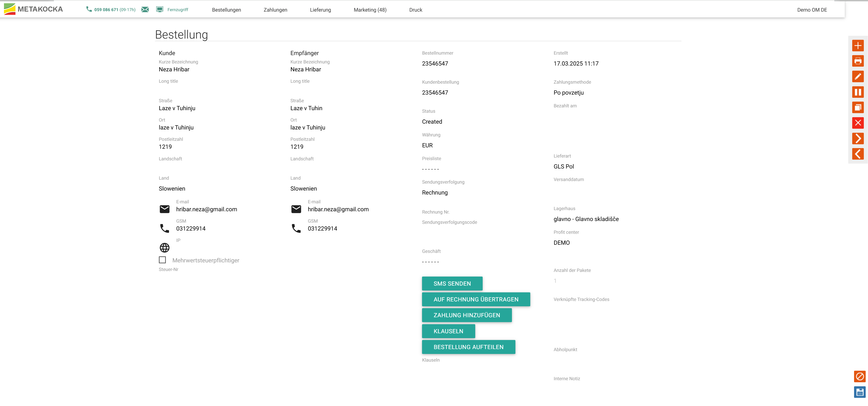Go to next order with right chevron
This screenshot has height=406, width=868.
[858, 138]
